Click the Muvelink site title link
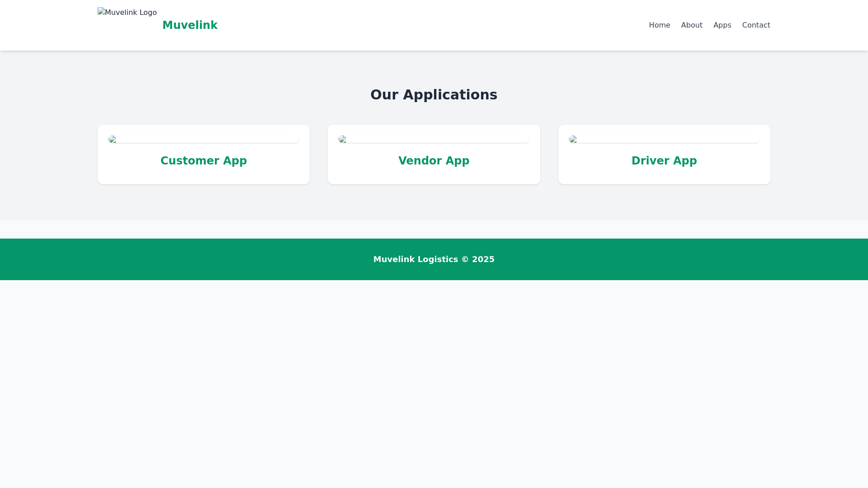Viewport: 868px width, 488px height. click(190, 25)
